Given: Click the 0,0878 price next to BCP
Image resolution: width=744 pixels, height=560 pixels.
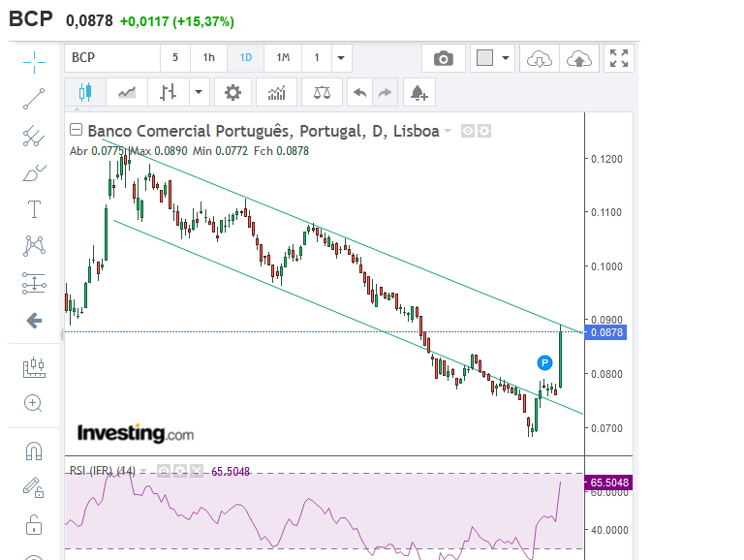Looking at the screenshot, I should tap(90, 21).
